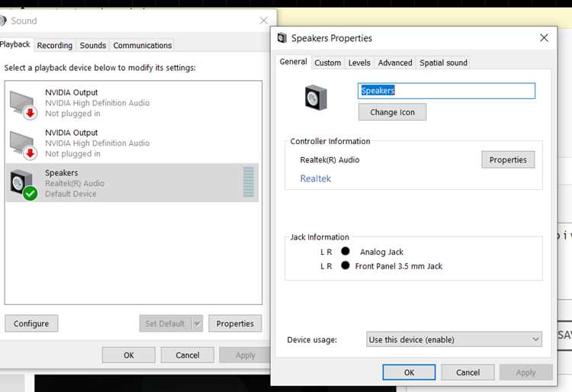This screenshot has width=572, height=392.
Task: Click Cancel in Speakers Properties
Action: [468, 372]
